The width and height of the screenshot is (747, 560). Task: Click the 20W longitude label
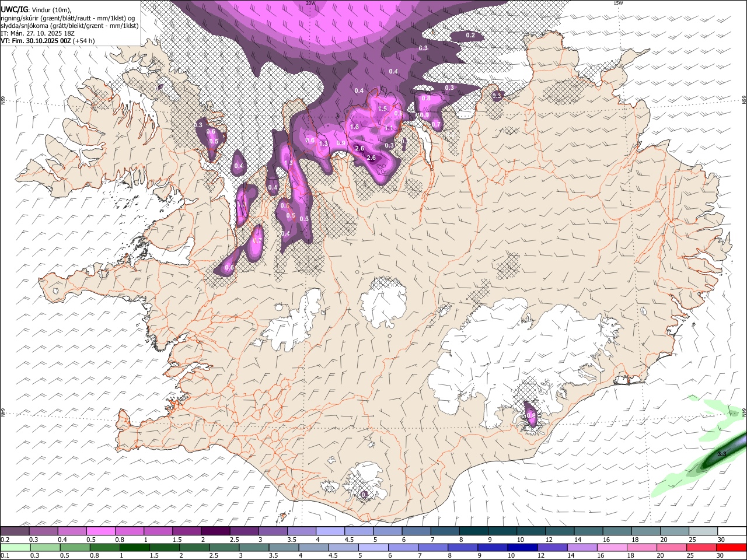[x=310, y=3]
